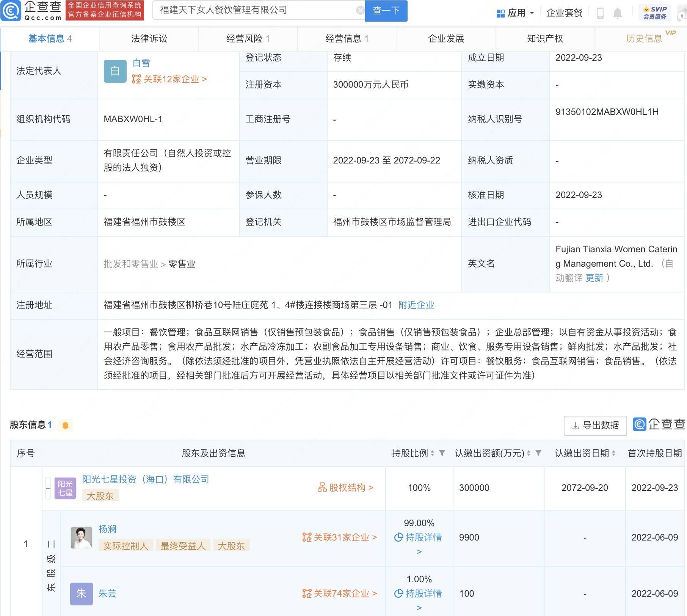Screen dimensions: 687x616
Task: Clear the search box with the X icon
Action: [x=359, y=10]
